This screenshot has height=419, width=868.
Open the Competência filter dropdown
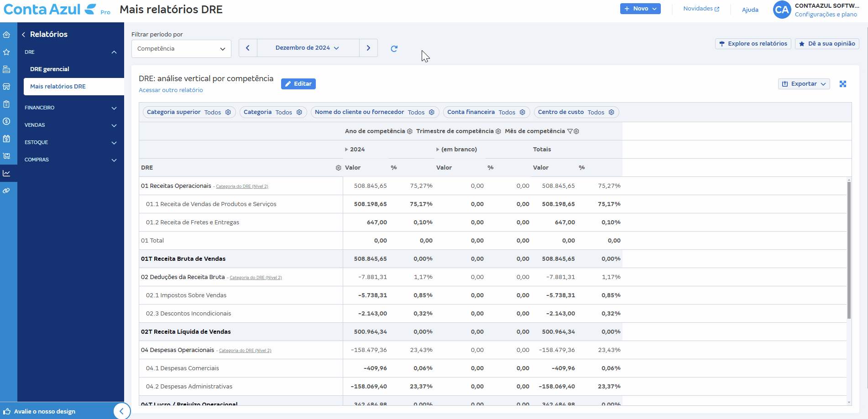point(181,49)
